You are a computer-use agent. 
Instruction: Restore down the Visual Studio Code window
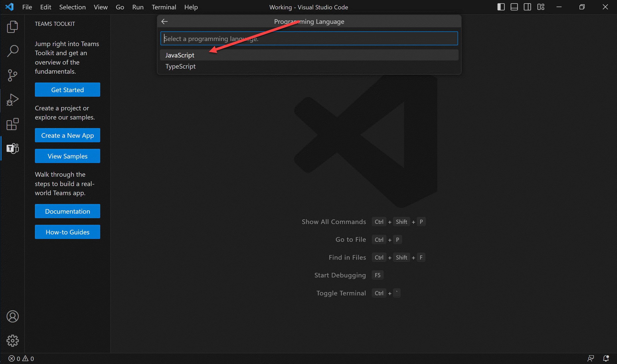pos(582,7)
